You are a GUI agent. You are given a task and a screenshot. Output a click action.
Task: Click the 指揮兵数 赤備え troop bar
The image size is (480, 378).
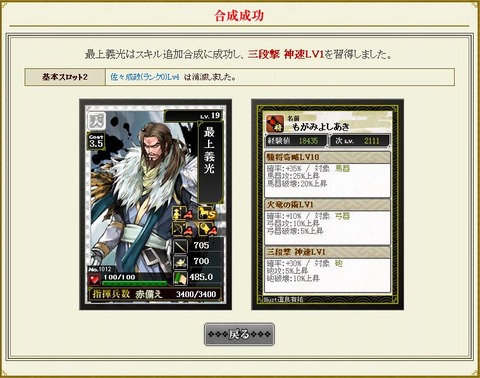[x=155, y=294]
